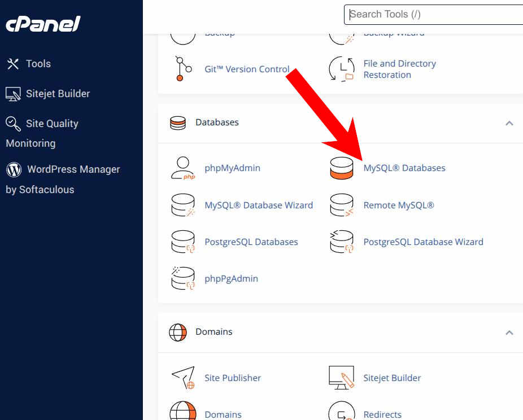Click the phpMyAdmin user icon
523x420 pixels.
click(x=183, y=168)
